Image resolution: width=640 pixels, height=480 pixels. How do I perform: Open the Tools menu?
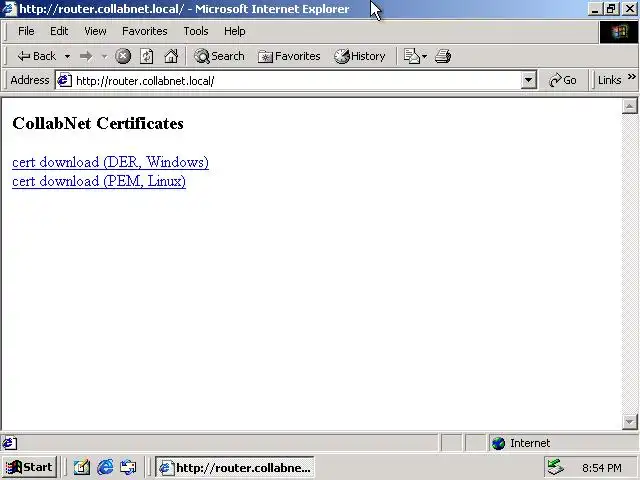point(196,31)
